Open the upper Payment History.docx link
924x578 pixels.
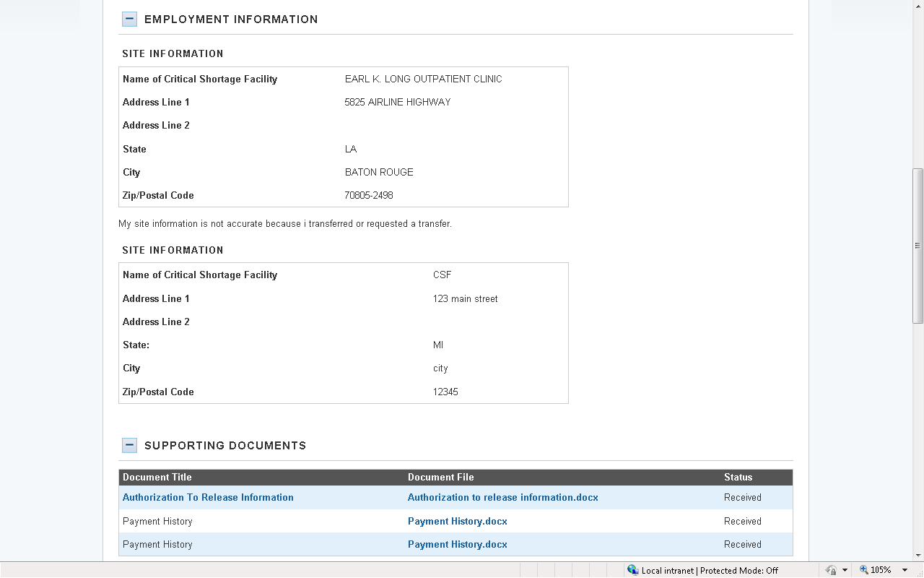click(x=458, y=522)
